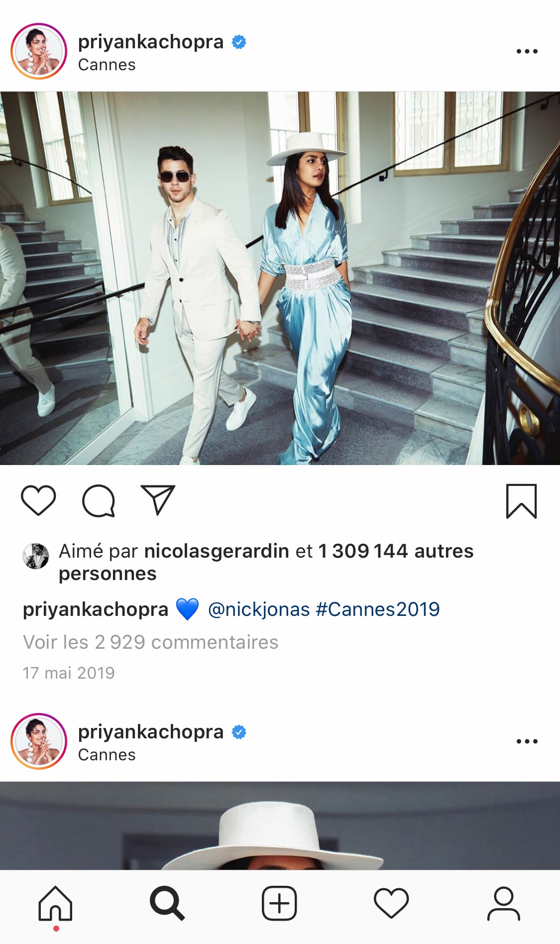Open the #Cannes2019 hashtag

click(378, 609)
